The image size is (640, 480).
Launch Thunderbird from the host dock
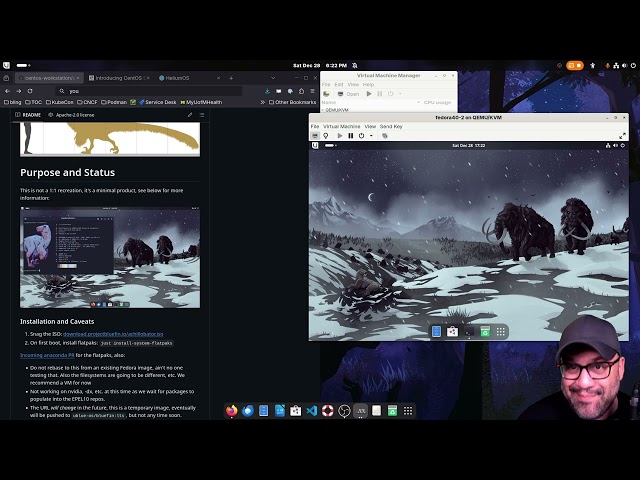(247, 411)
